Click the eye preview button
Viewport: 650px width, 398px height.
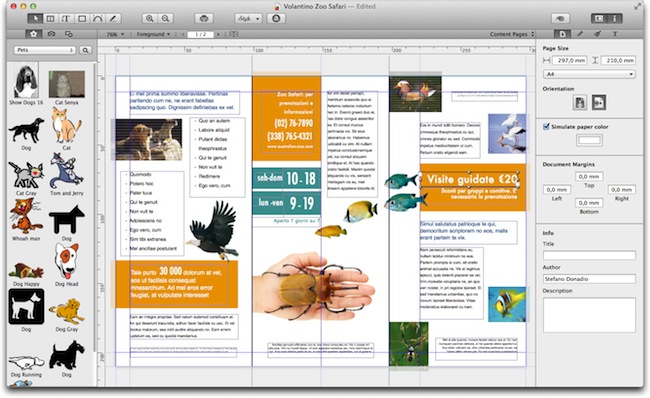click(x=560, y=19)
